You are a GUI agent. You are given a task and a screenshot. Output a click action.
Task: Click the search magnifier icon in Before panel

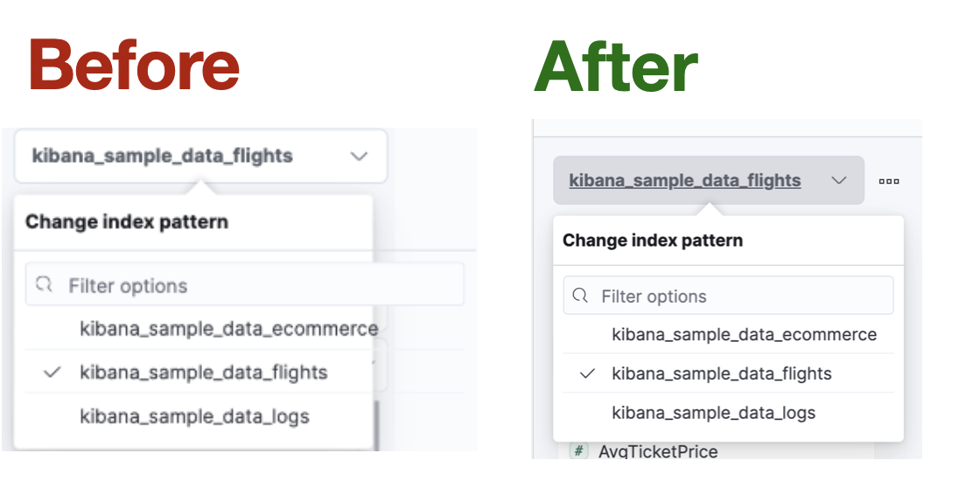click(44, 285)
